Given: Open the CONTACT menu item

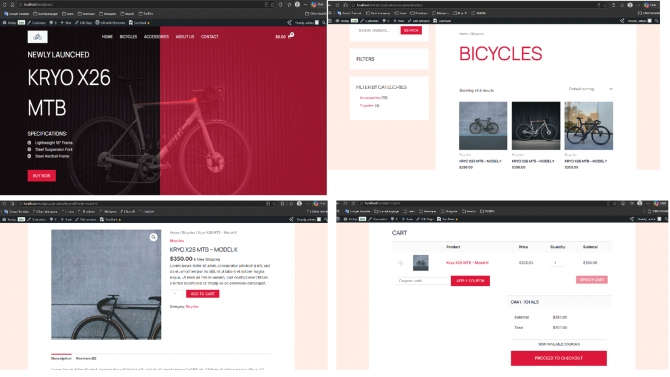Looking at the screenshot, I should point(210,37).
